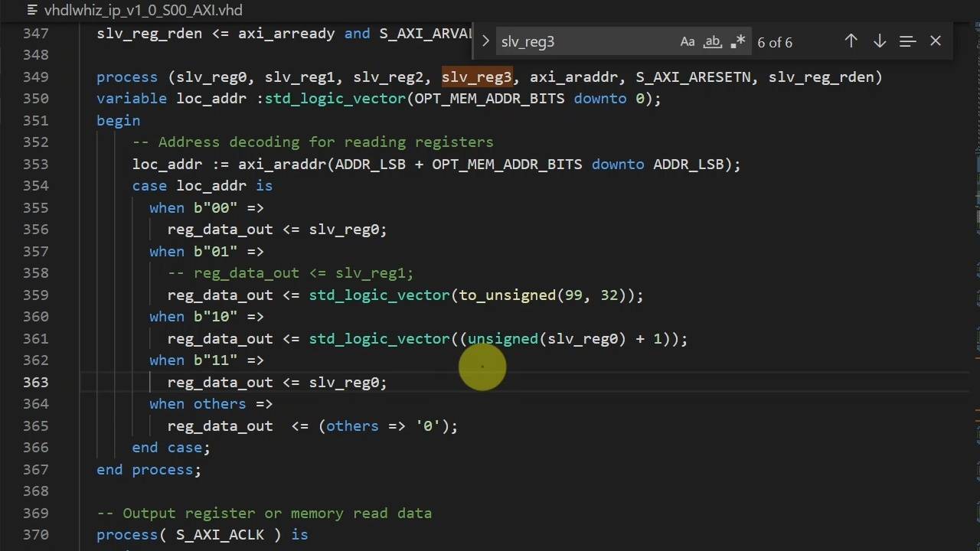Close the find widget
This screenshot has height=551, width=980.
pos(935,41)
